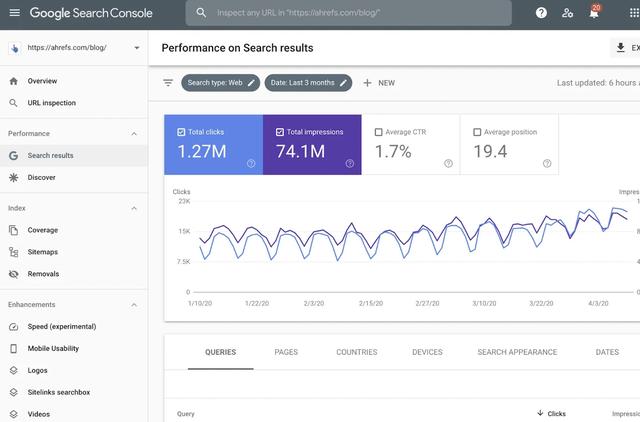The height and width of the screenshot is (422, 640).
Task: Click the URL inspection search field
Action: 348,13
